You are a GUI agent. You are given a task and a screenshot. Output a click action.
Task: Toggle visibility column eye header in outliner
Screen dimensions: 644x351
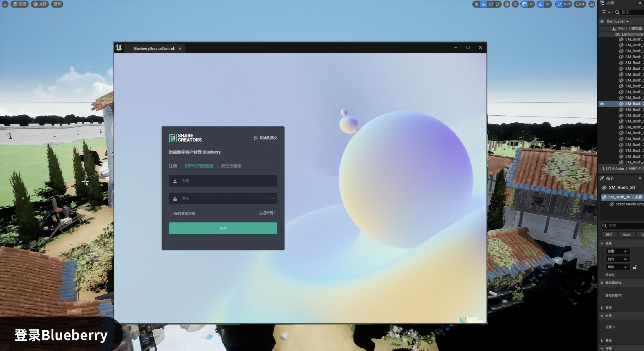602,21
